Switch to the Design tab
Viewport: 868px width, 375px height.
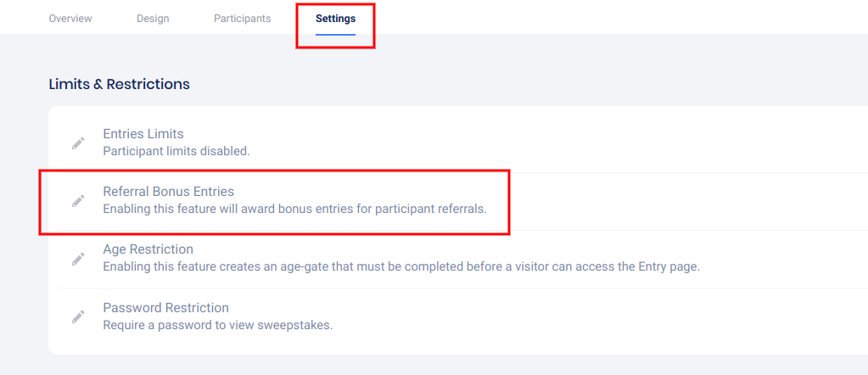153,19
